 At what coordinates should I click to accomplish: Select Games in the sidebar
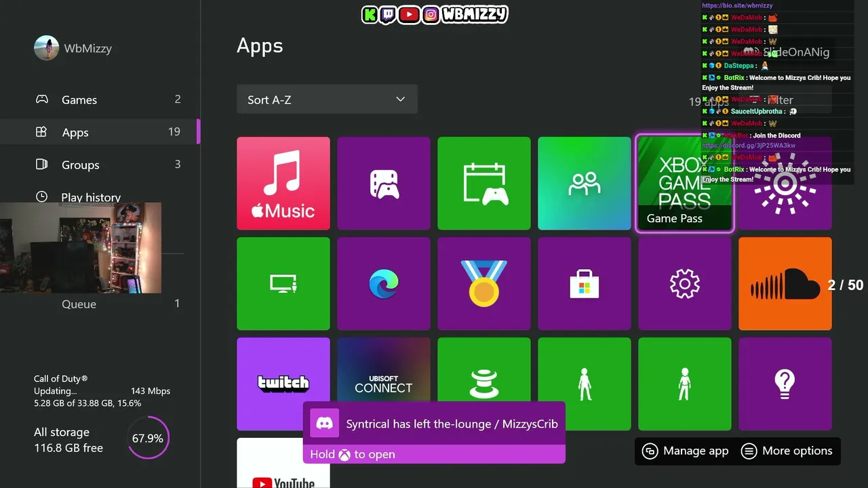point(100,100)
